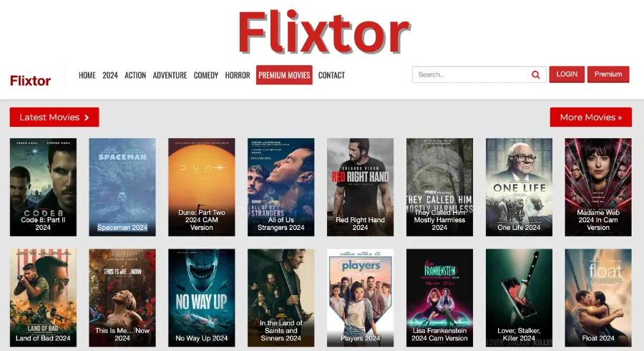The height and width of the screenshot is (351, 644).
Task: Open Spaceman 2024 poster
Action: pyautogui.click(x=122, y=187)
